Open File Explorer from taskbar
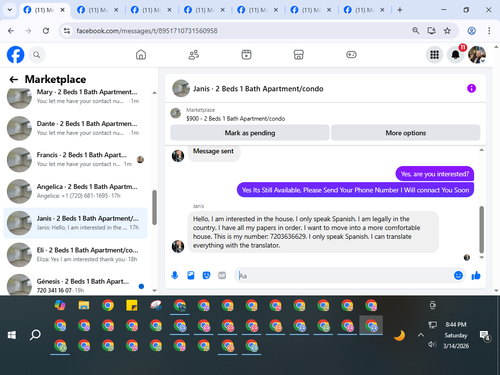Image resolution: width=500 pixels, height=375 pixels. click(84, 305)
